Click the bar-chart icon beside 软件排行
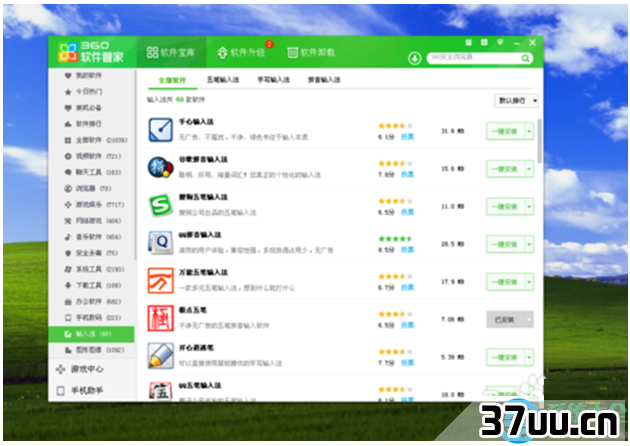 (68, 124)
